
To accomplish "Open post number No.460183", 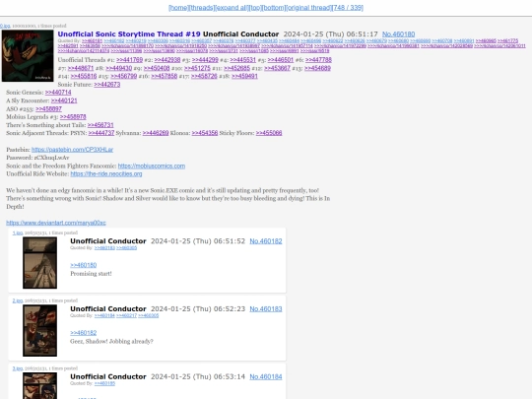I will point(266,309).
